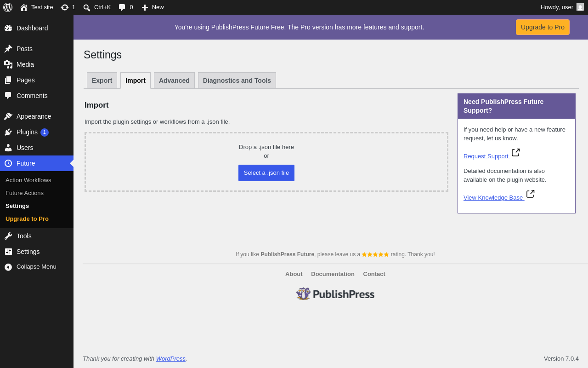
Task: Click the Future menu label
Action: click(x=26, y=163)
